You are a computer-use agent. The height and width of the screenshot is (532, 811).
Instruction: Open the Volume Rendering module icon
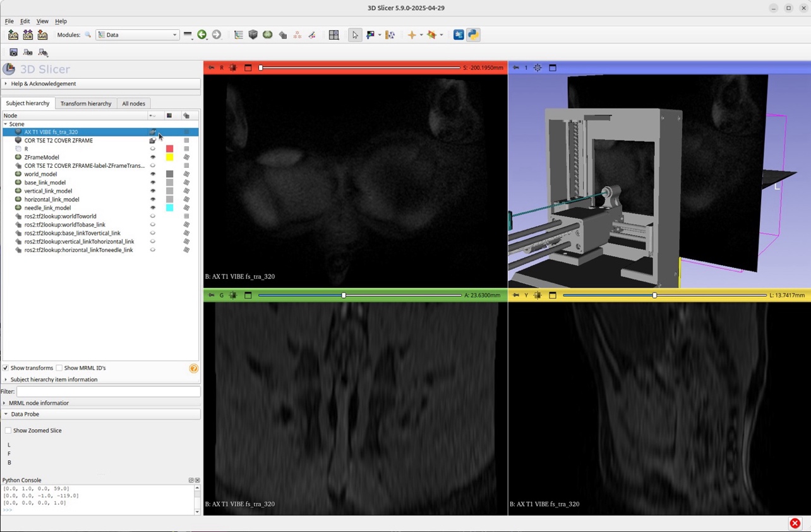pos(253,35)
